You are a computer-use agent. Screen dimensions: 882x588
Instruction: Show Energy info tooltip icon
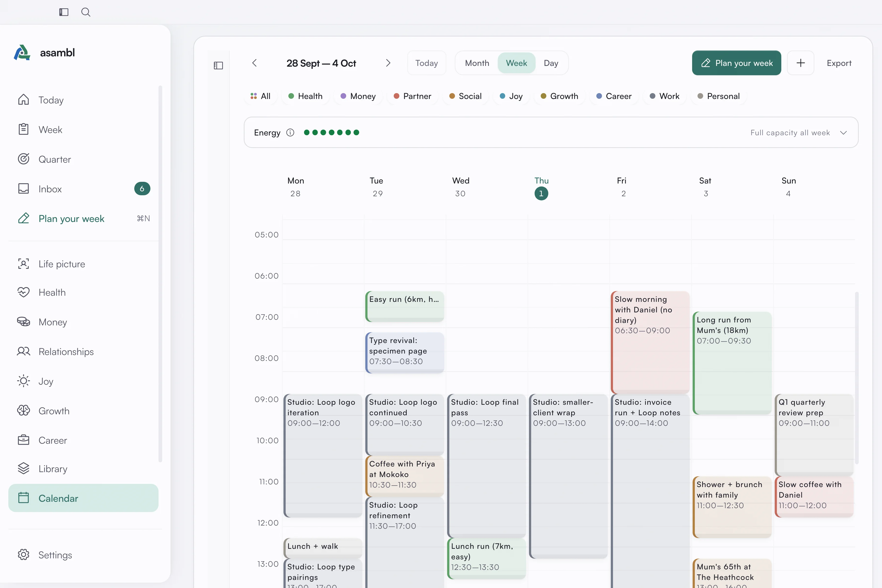point(290,132)
